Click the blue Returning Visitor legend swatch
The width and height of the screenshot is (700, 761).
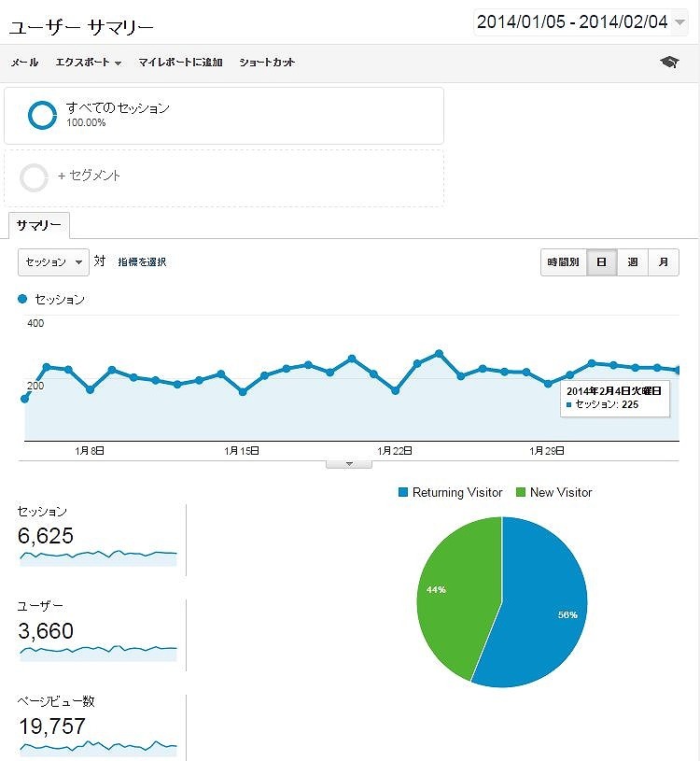point(403,492)
